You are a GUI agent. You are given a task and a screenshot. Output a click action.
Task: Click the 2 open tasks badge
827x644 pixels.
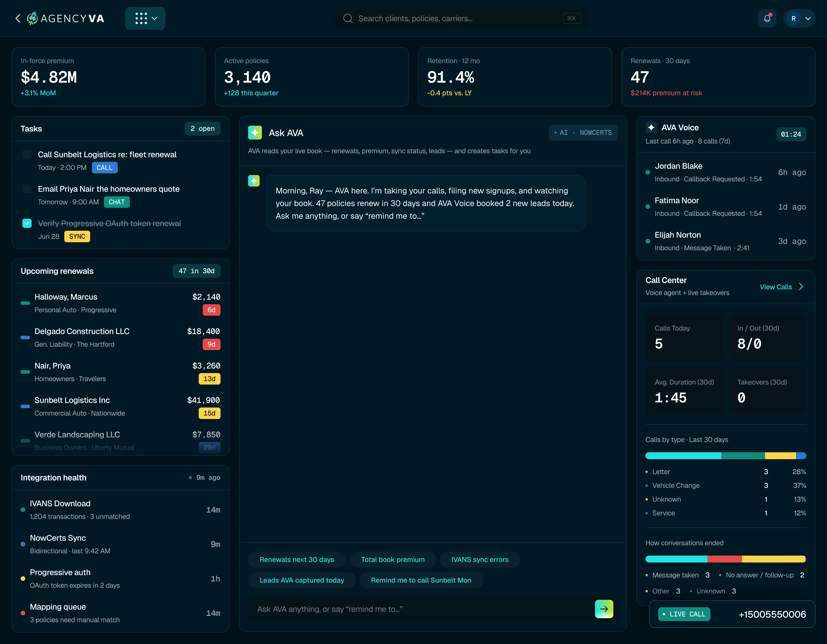pyautogui.click(x=202, y=129)
